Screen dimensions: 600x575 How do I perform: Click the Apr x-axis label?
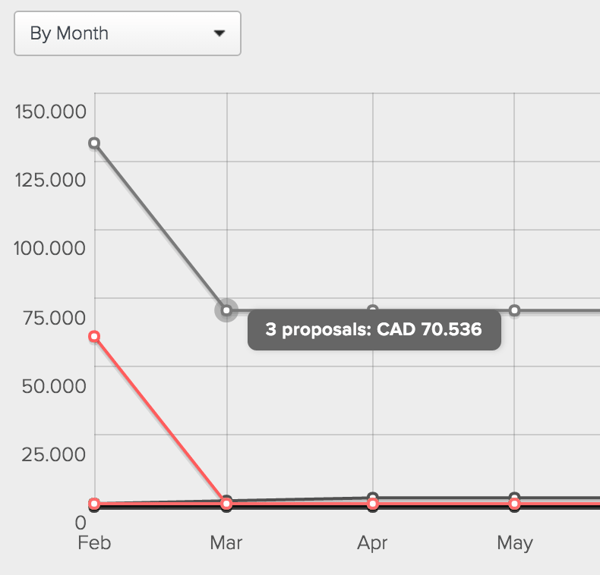click(x=372, y=543)
